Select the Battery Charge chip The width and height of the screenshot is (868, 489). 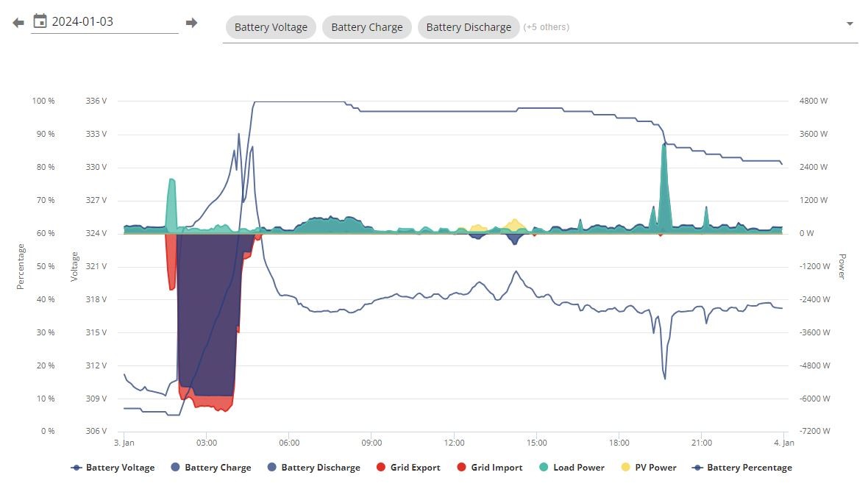[x=367, y=27]
